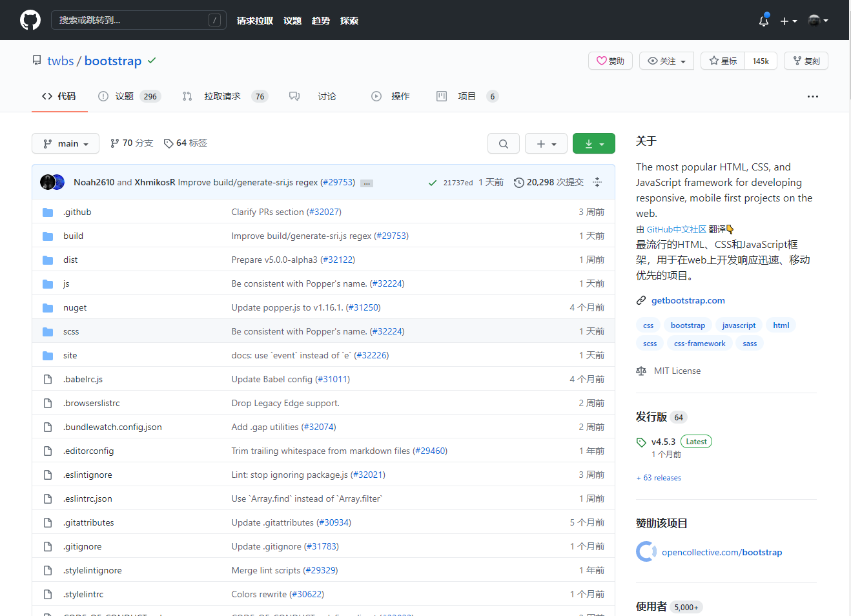
Task: Open commit hash 21737ed
Action: click(458, 183)
